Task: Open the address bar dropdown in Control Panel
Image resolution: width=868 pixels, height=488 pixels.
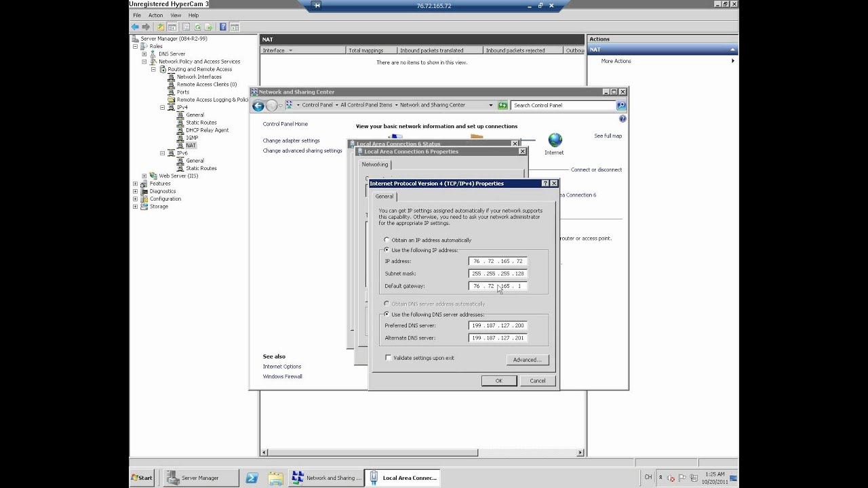Action: tap(490, 105)
